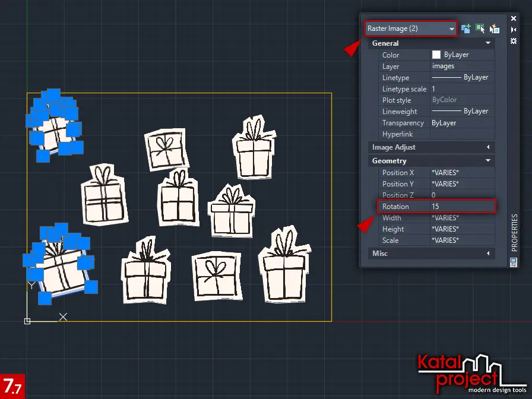Collapse the Geometry section
Viewport: 532px width, 399px height.
click(x=488, y=161)
